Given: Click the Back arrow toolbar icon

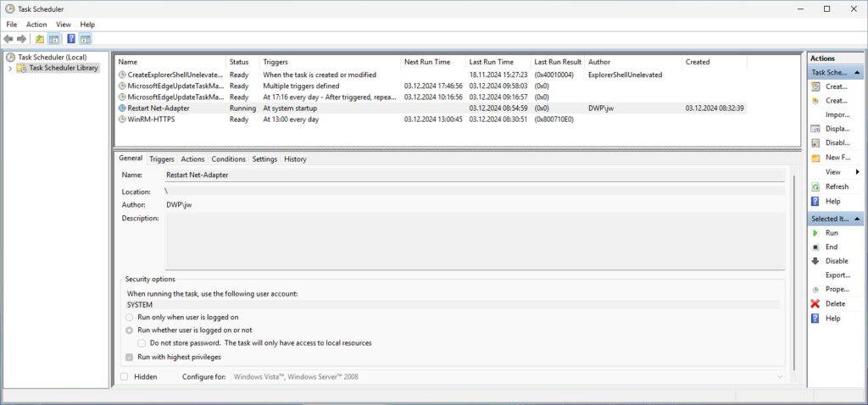Looking at the screenshot, I should 8,39.
